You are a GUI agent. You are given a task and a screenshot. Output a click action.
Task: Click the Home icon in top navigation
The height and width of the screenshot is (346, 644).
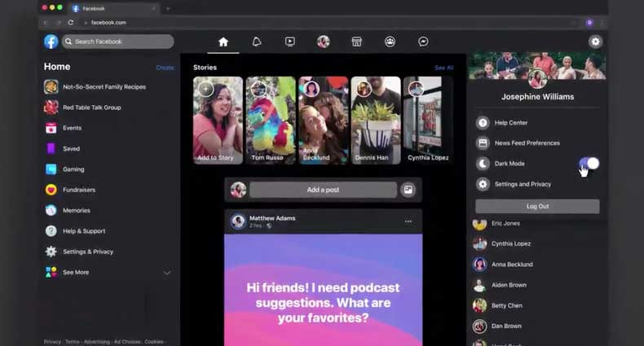tap(223, 42)
